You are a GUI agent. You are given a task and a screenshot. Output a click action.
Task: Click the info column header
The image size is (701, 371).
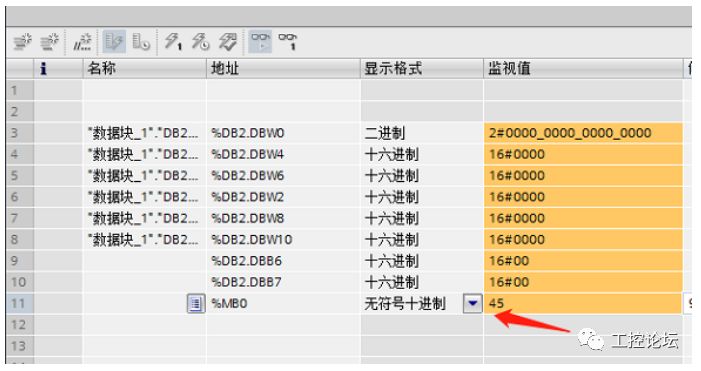pyautogui.click(x=58, y=68)
